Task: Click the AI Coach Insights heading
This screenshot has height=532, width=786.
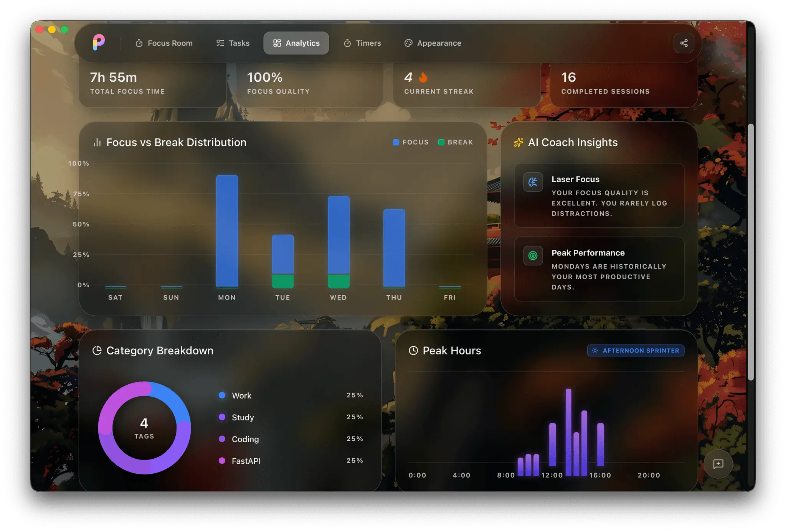Action: [x=573, y=142]
